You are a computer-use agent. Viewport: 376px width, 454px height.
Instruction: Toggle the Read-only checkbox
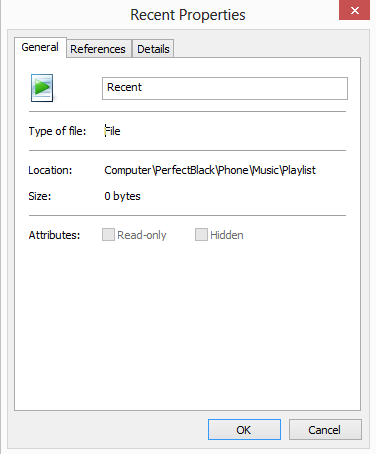tap(108, 235)
